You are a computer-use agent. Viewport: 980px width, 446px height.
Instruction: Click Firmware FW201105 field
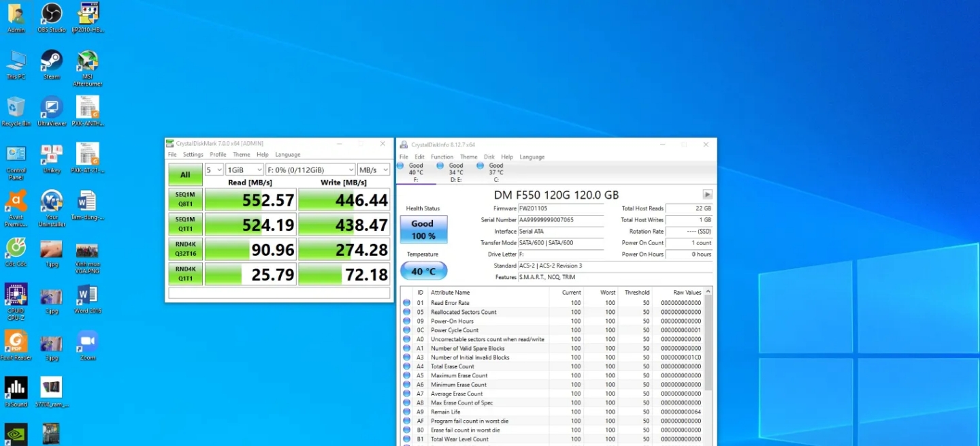click(561, 208)
